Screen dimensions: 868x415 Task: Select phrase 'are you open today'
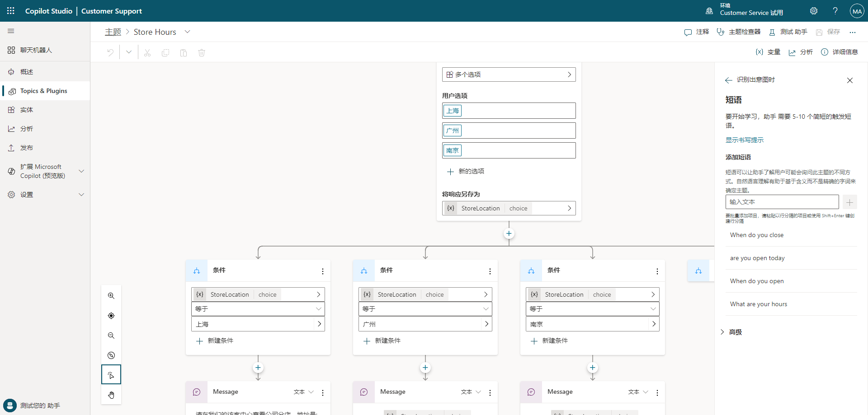(791, 258)
